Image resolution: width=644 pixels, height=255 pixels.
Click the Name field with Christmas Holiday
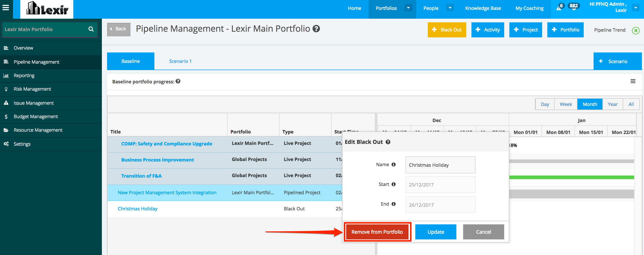click(441, 165)
